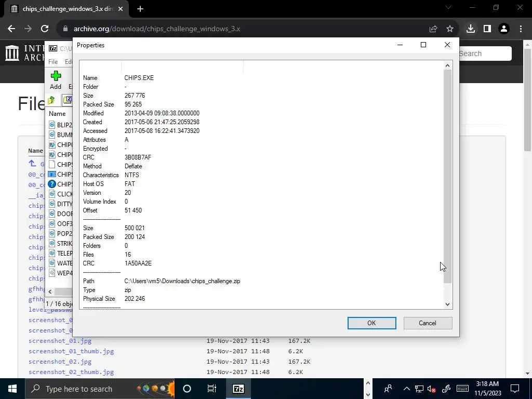532x399 pixels.
Task: Select the WEP4 file icon in 7-Zip
Action: click(x=52, y=273)
